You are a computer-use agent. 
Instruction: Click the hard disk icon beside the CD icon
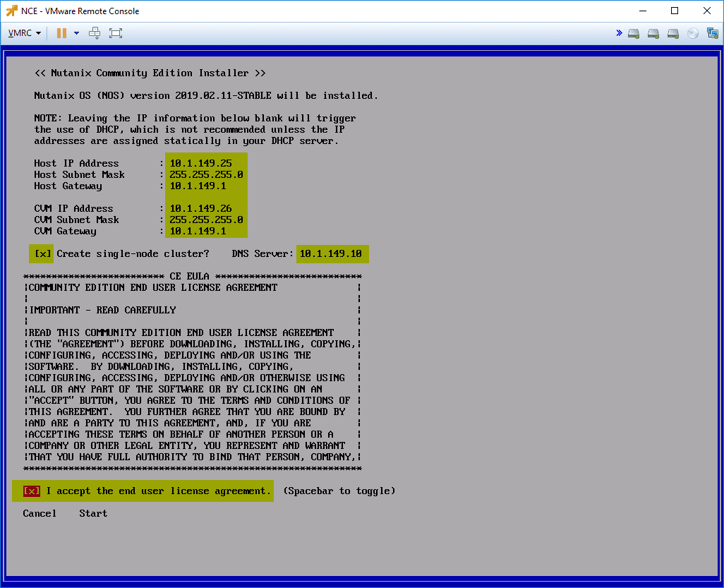pos(673,33)
